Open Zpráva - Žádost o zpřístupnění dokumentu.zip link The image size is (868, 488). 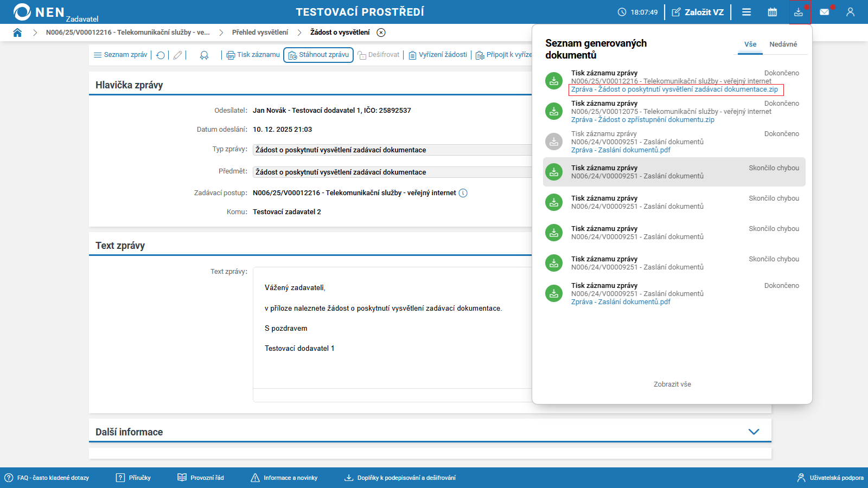pyautogui.click(x=642, y=120)
